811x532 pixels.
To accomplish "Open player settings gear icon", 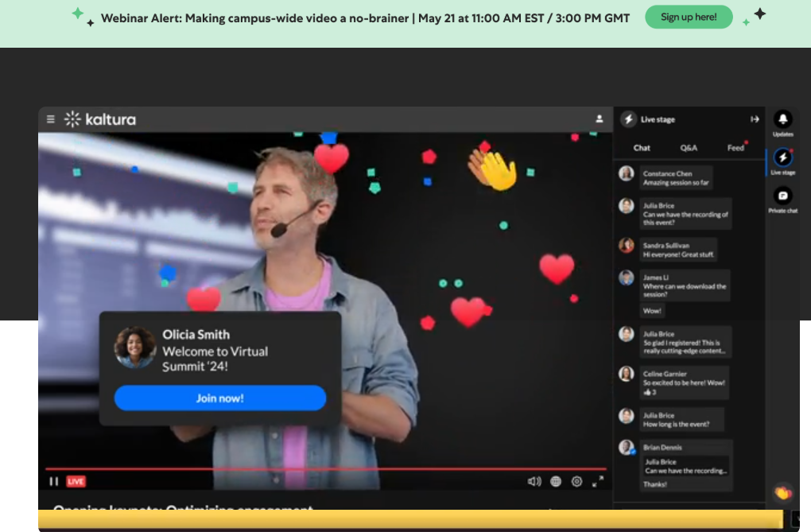I will [576, 481].
